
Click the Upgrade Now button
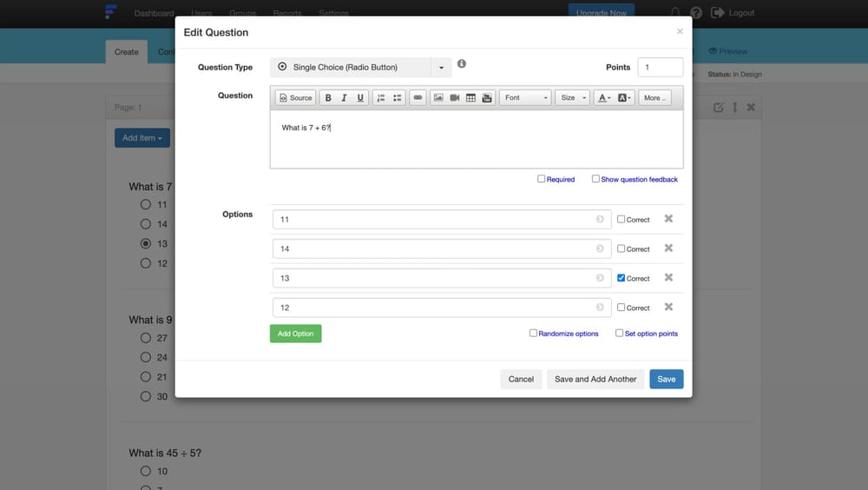602,13
